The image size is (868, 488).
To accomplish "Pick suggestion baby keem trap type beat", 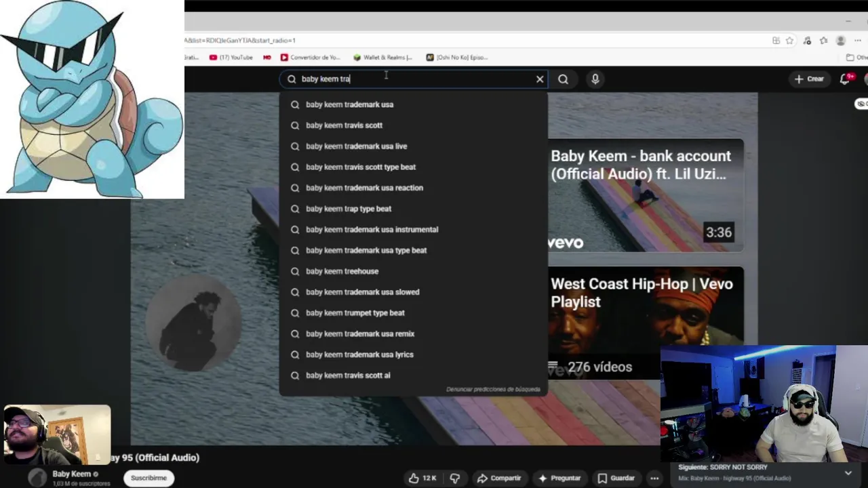I will (x=414, y=209).
